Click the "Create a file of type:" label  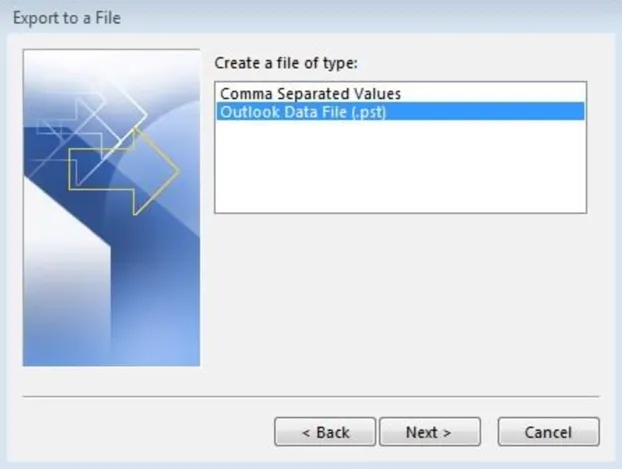(286, 63)
